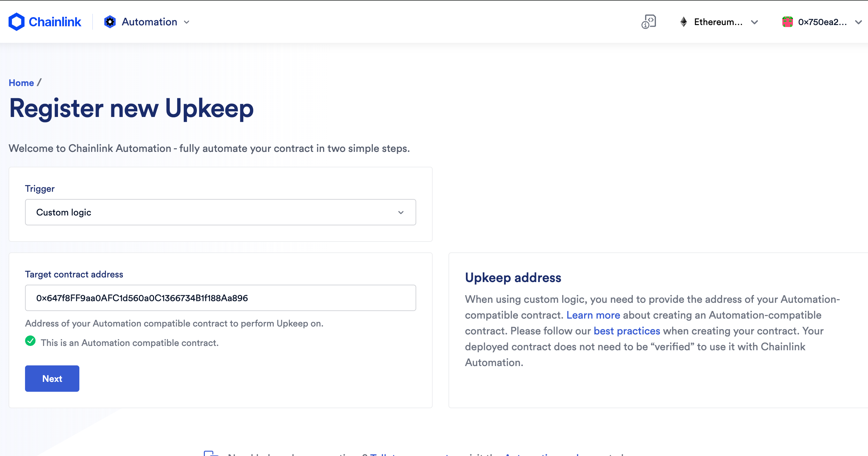Click the Trigger dropdown chevron arrow
Screen dimensions: 868x456
pos(401,213)
